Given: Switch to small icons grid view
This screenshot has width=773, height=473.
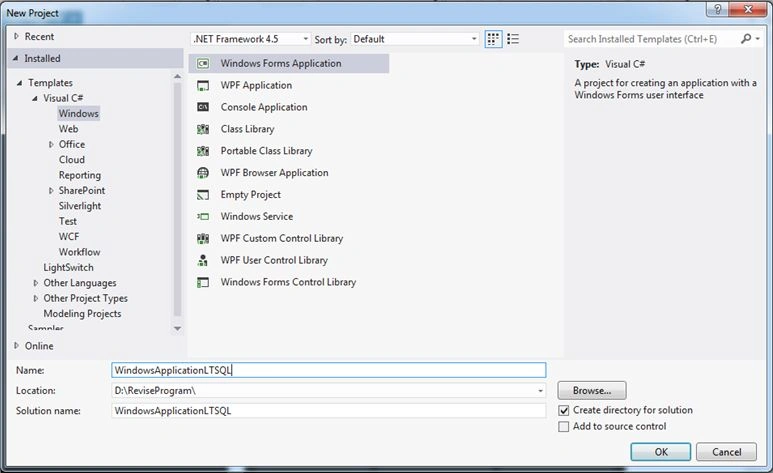Looking at the screenshot, I should click(493, 39).
